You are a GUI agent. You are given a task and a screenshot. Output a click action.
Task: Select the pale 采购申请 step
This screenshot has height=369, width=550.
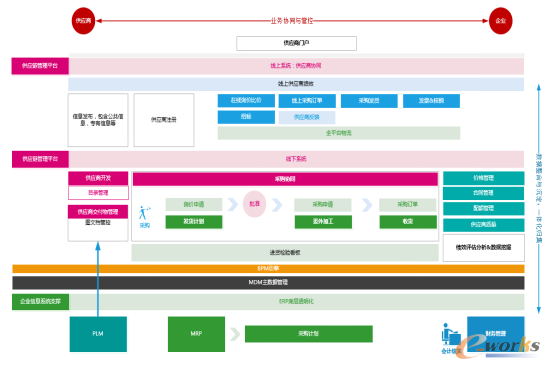pyautogui.click(x=323, y=204)
